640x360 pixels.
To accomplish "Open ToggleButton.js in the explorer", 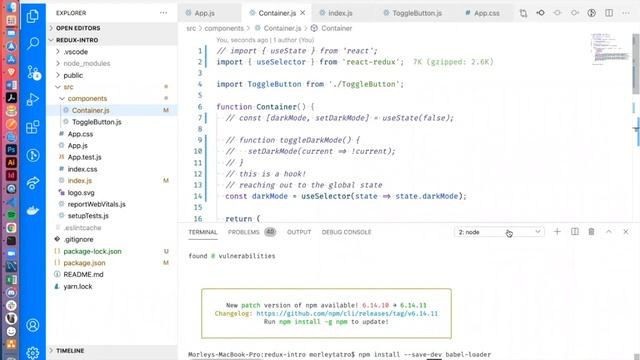I will tap(96, 122).
